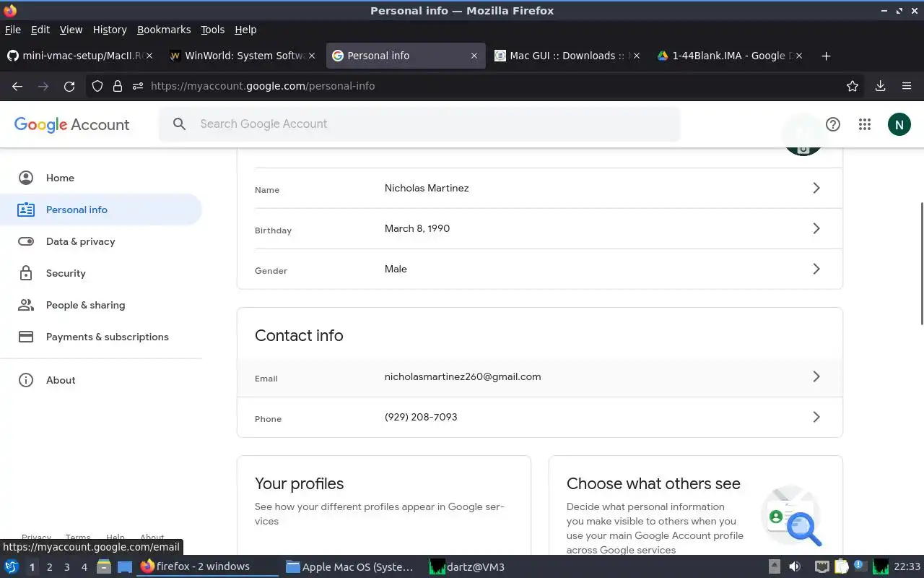Click the Data & privacy toggle icon
Viewport: 924px width, 578px height.
pos(26,241)
